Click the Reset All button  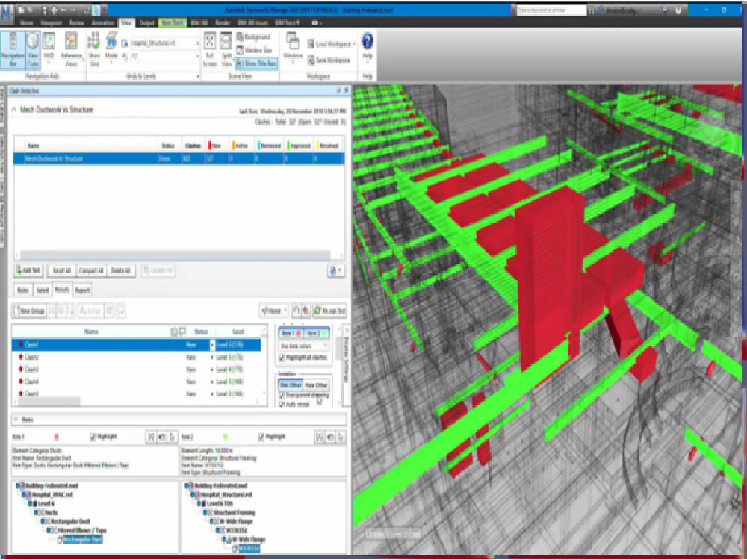[61, 270]
